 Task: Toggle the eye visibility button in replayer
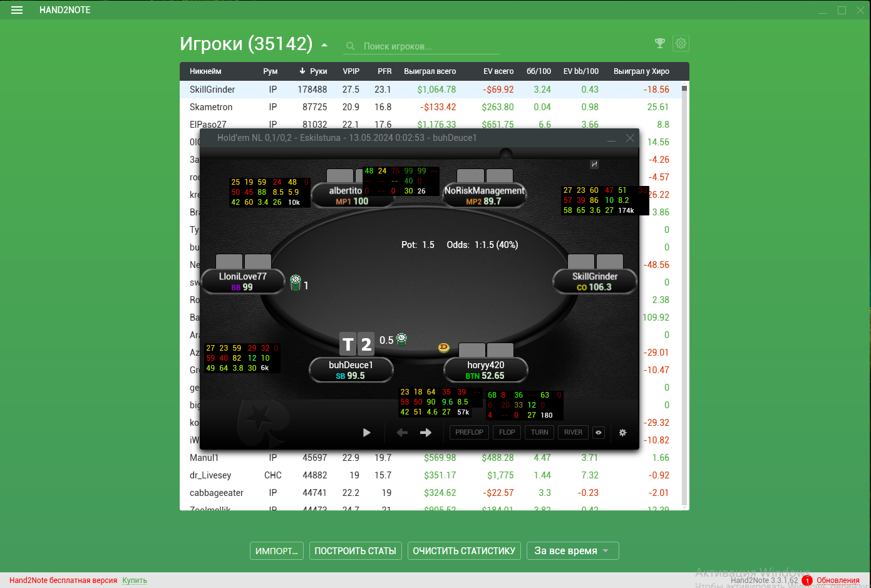coord(599,432)
